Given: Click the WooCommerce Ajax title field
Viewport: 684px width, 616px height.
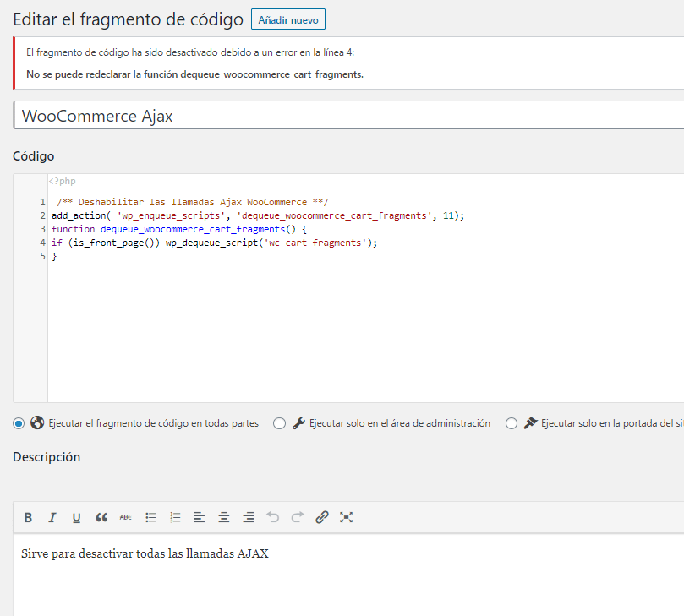Looking at the screenshot, I should click(x=348, y=116).
